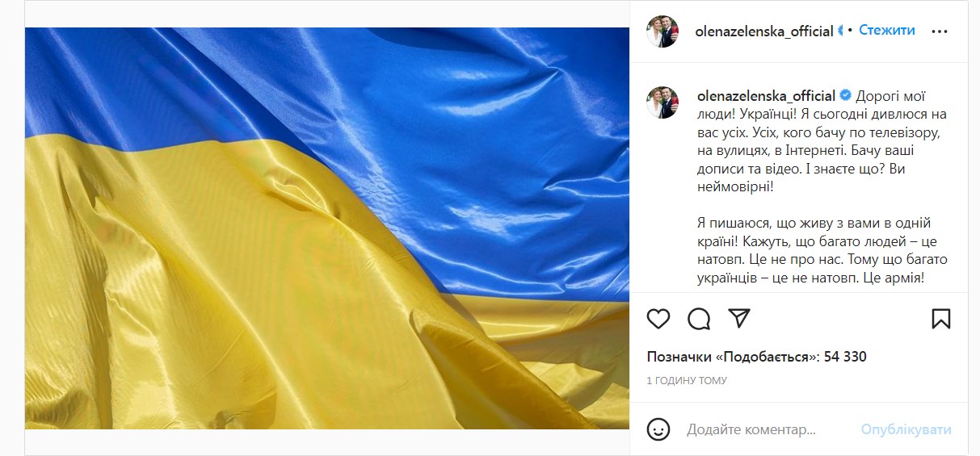Viewport: 980px width, 456px height.
Task: Follow the account via Стежити
Action: (x=886, y=31)
